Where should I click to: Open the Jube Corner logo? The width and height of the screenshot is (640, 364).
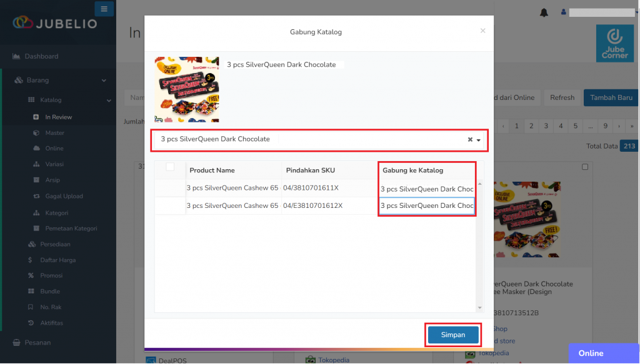615,43
